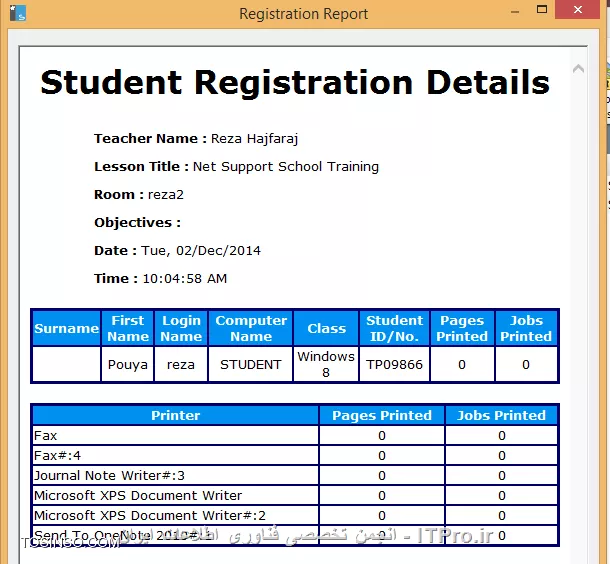Screen dimensions: 610x564
Task: Click the Microsoft XPS Document Writer#:2 row
Action: [295, 515]
